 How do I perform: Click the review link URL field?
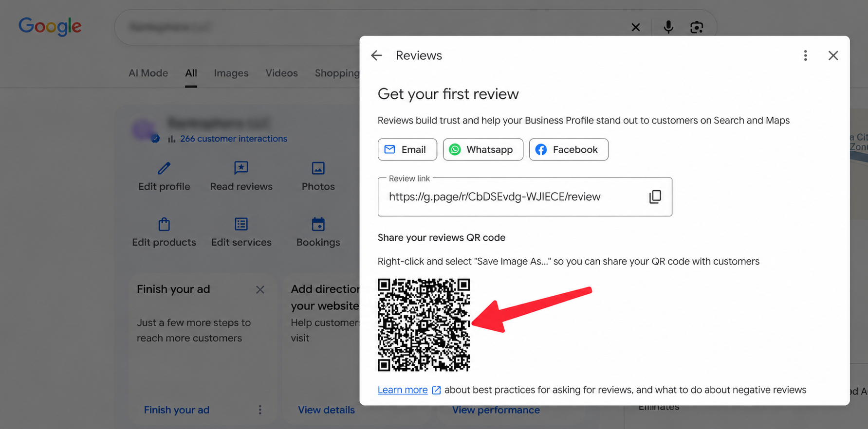[525, 197]
